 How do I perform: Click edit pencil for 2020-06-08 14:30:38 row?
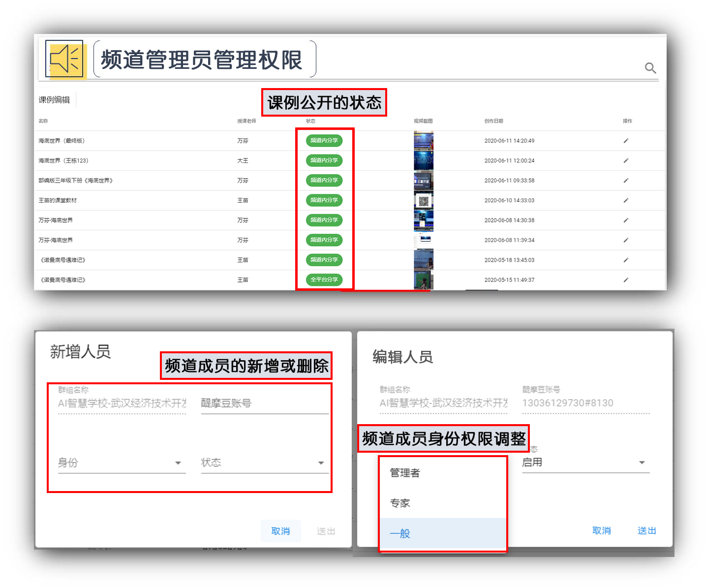click(626, 220)
